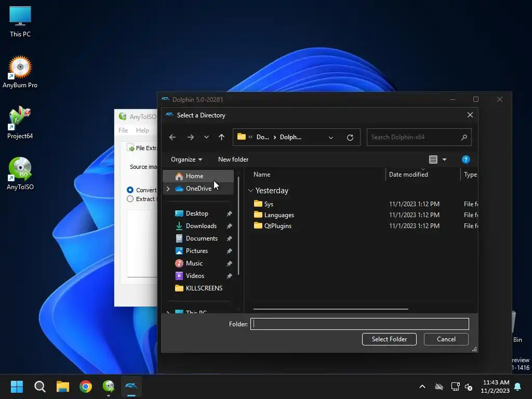Viewport: 532px width, 399px height.
Task: Open the Documents quick access folder
Action: (202, 238)
